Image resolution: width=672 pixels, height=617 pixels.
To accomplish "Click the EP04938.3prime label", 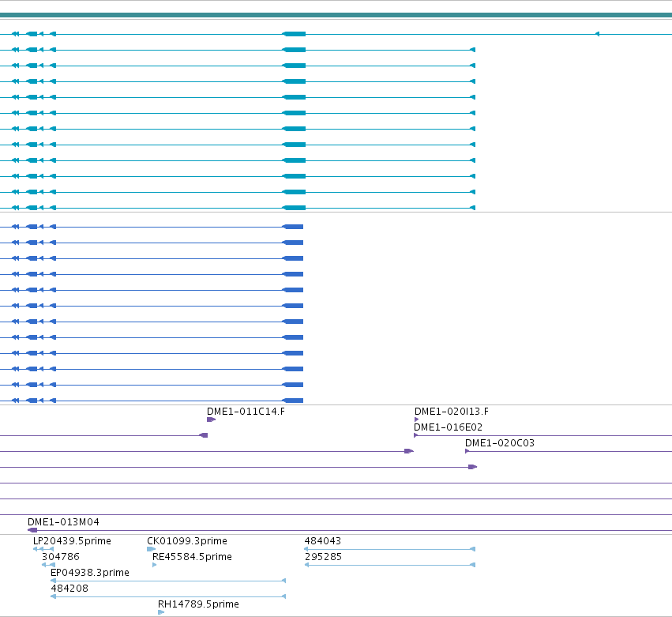I will tap(89, 573).
